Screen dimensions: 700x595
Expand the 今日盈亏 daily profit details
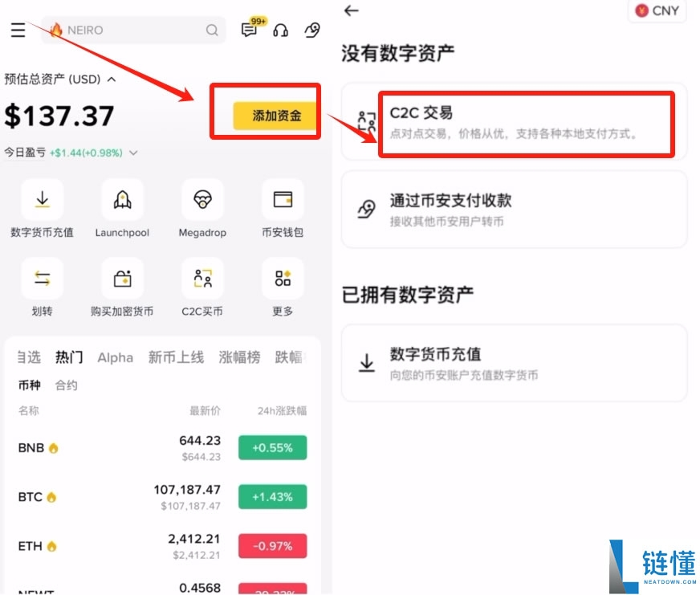[133, 152]
